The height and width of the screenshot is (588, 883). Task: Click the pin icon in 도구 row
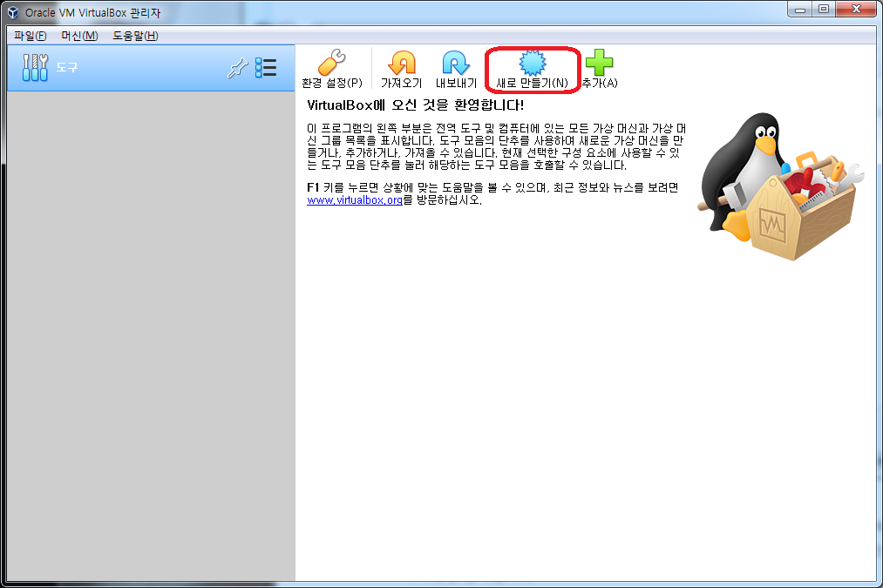(x=237, y=68)
